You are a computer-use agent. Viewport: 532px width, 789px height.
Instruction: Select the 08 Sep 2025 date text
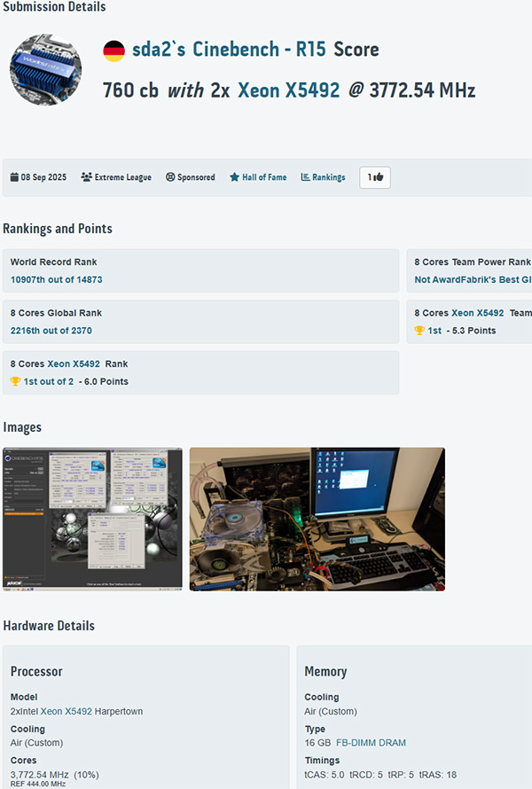point(43,177)
